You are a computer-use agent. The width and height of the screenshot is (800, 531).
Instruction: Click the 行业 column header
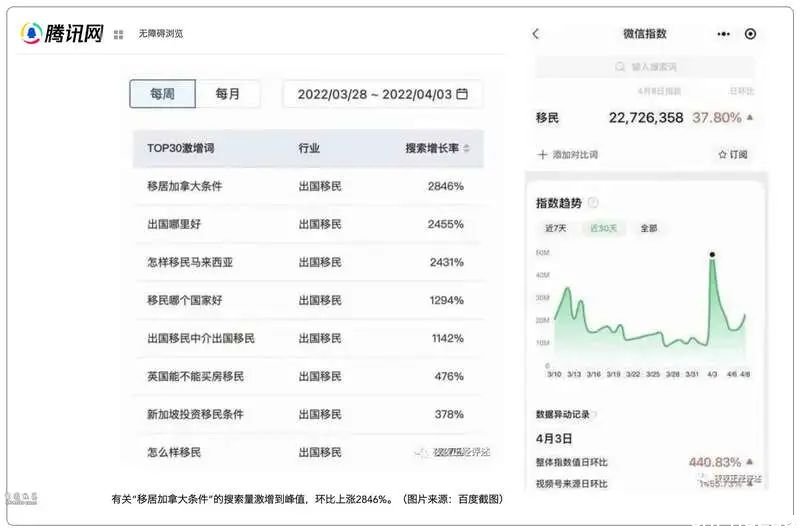pos(309,148)
